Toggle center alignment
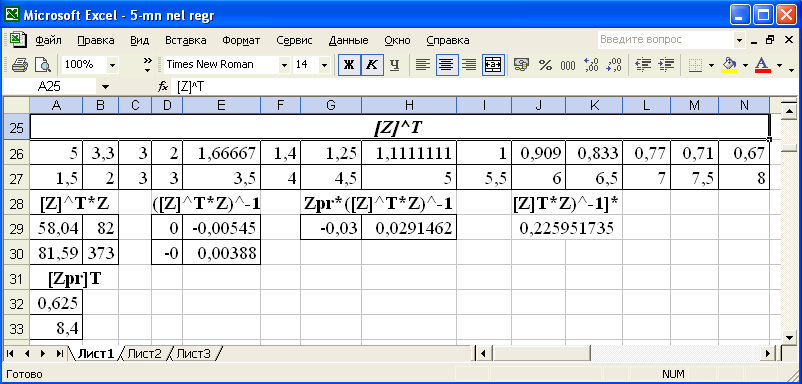Screen dimensions: 802x384 [x=447, y=65]
